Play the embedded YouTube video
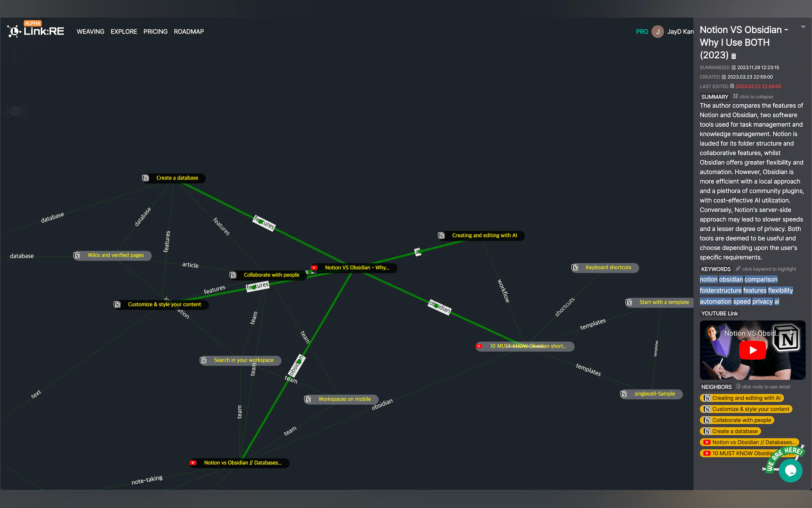Viewport: 812px width, 508px height. (x=752, y=350)
